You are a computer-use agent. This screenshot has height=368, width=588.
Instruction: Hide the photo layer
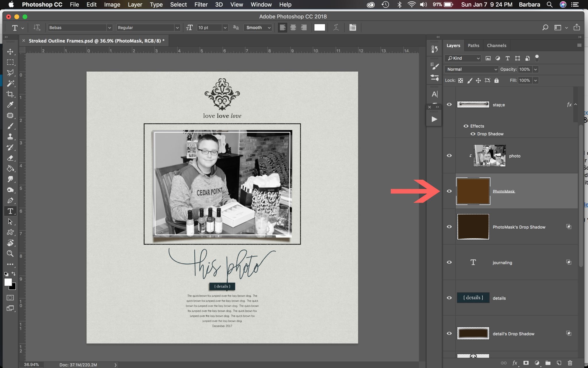click(x=449, y=156)
